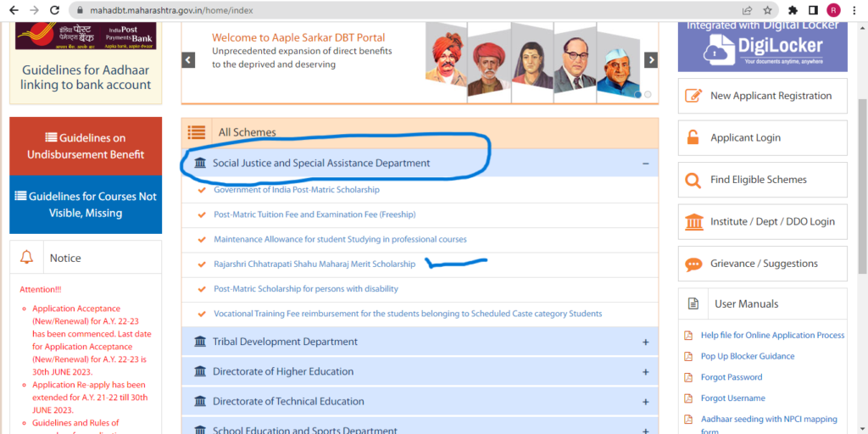The height and width of the screenshot is (434, 868).
Task: Go back with the browser back arrow
Action: (14, 10)
